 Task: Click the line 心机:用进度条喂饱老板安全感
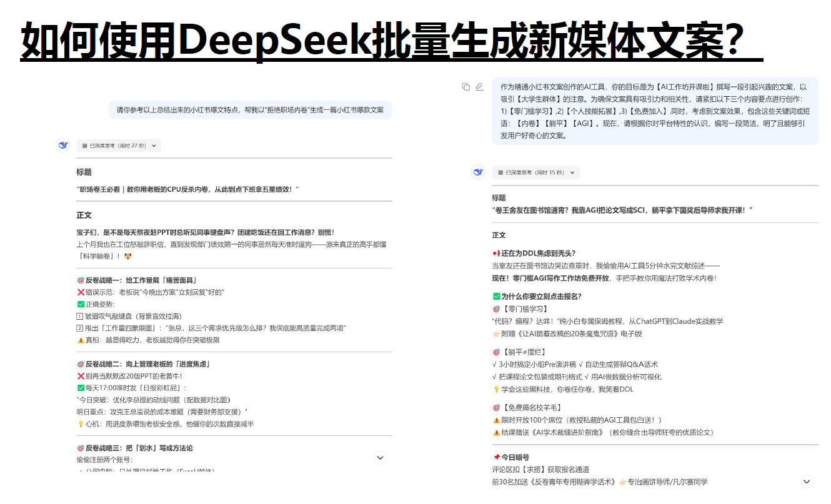165,424
